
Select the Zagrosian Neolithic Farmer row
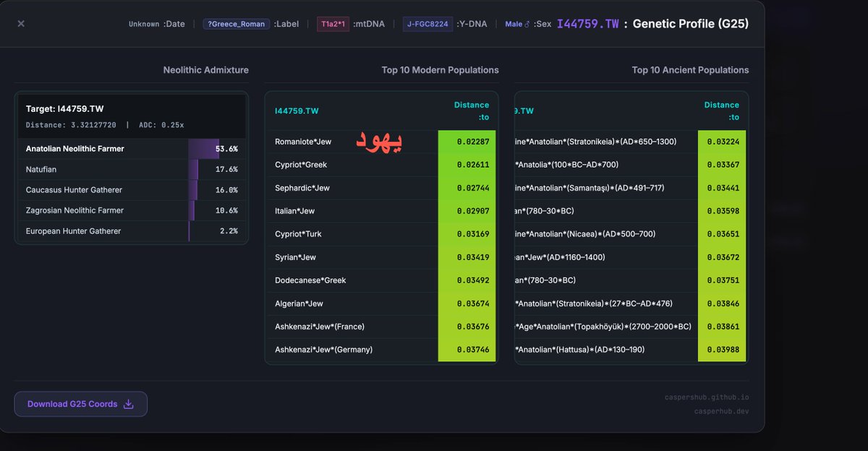(x=131, y=210)
